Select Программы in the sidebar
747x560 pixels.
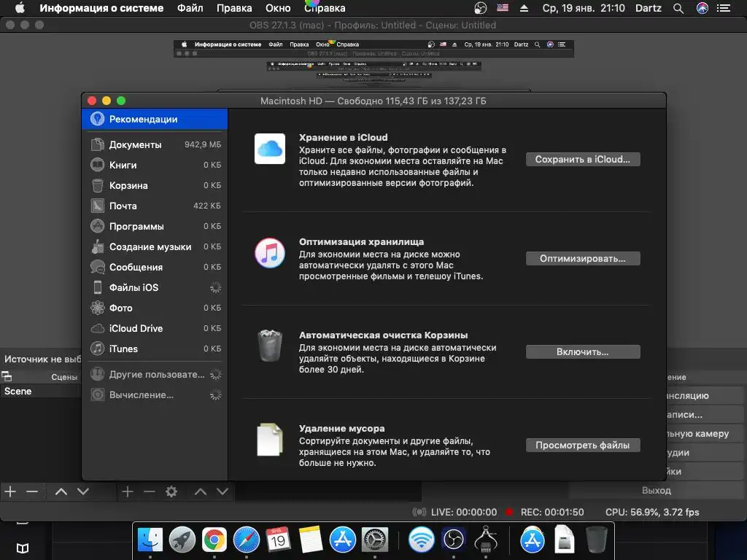point(155,226)
